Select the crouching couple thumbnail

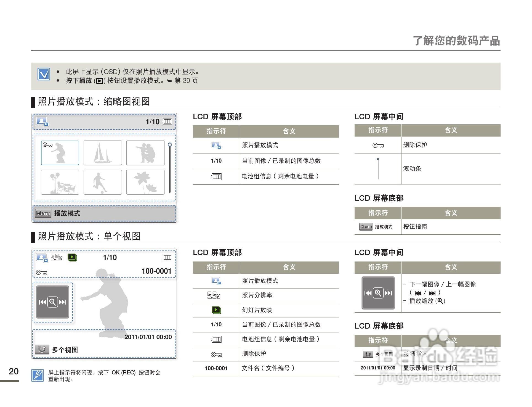click(145, 153)
